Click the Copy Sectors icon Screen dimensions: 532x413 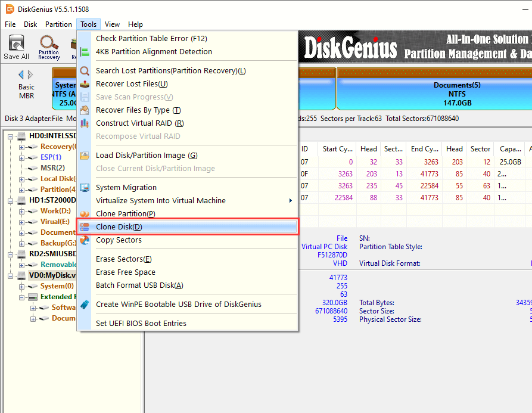85,240
